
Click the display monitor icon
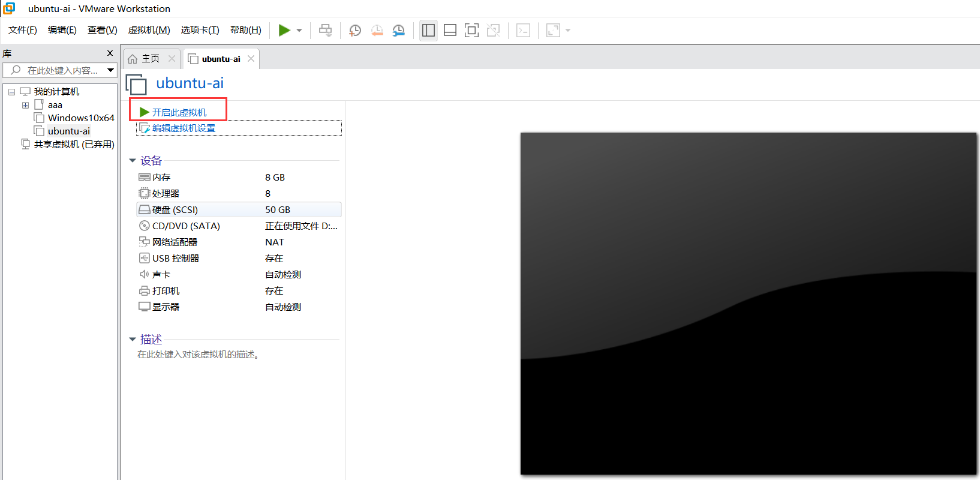pos(144,307)
